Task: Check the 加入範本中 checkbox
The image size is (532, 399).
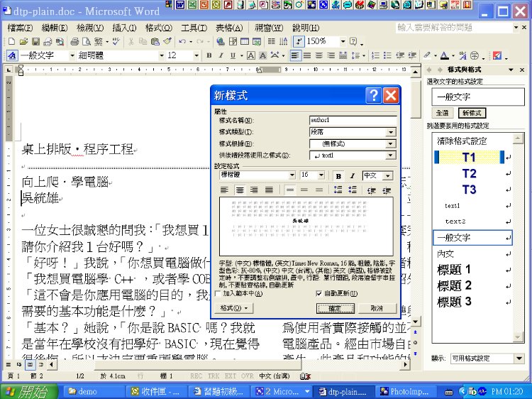Action: (218, 293)
